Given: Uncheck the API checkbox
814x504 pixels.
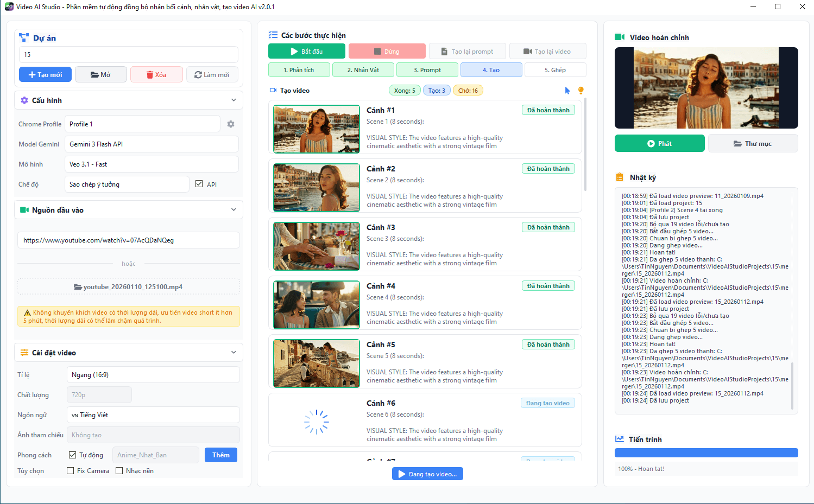Looking at the screenshot, I should 199,184.
